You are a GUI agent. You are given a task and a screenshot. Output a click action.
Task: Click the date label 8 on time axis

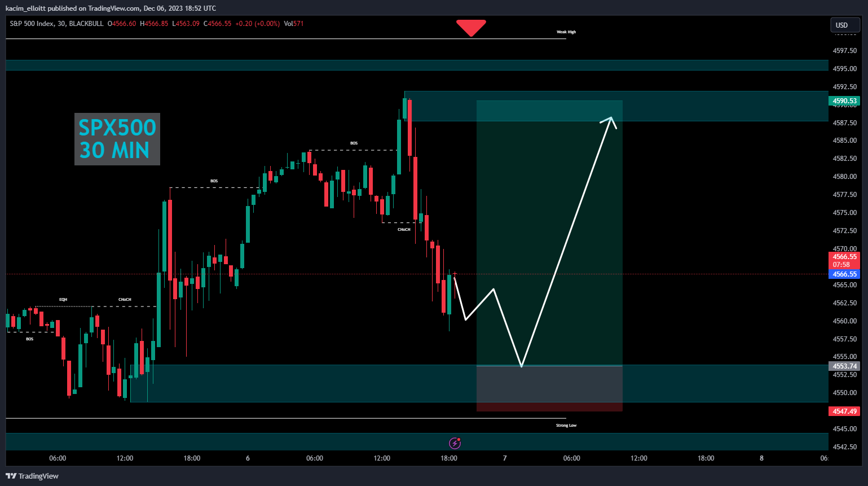point(761,458)
